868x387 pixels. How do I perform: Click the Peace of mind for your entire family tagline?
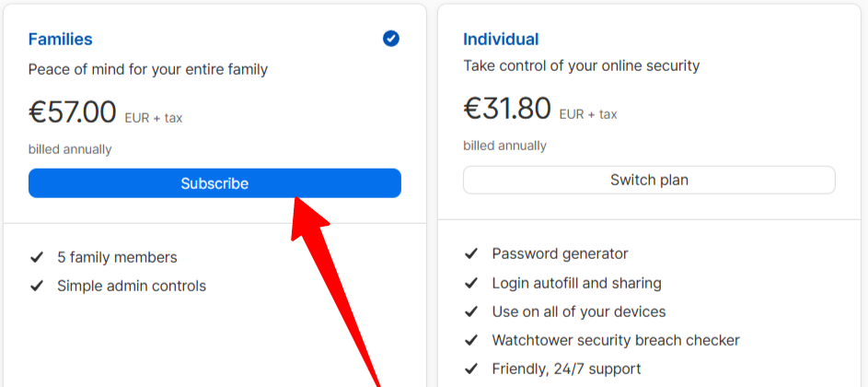click(x=148, y=70)
